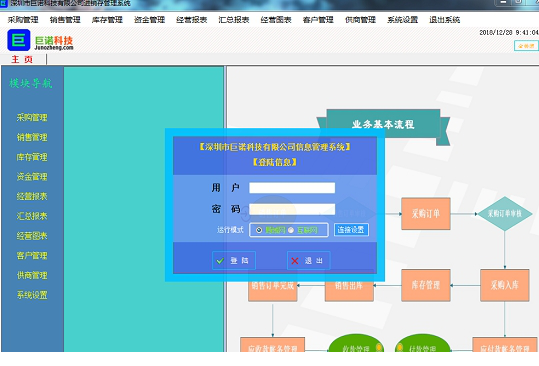Click the 采购入库 flowchart box

(505, 285)
